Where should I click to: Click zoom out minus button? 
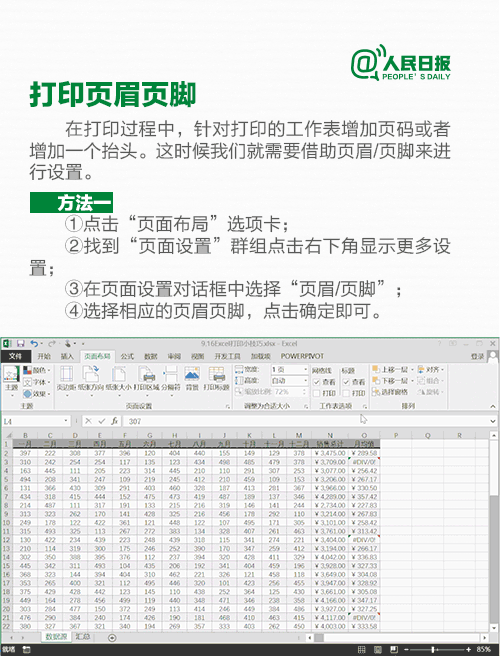point(406,650)
